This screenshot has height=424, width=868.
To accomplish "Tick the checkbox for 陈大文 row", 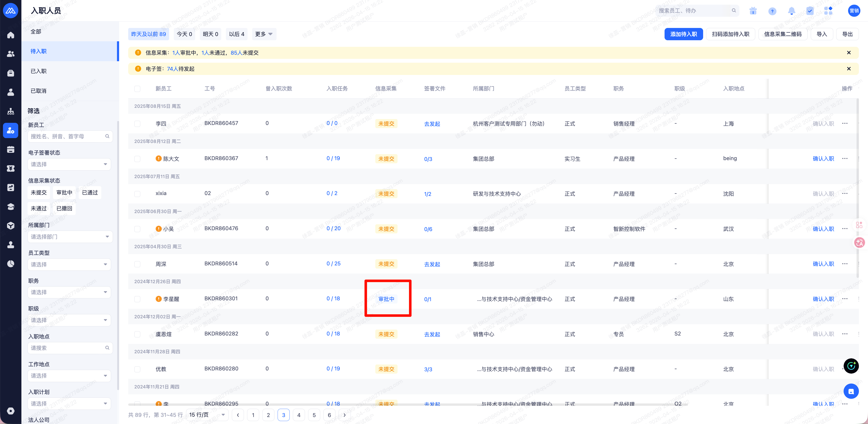I will coord(137,159).
